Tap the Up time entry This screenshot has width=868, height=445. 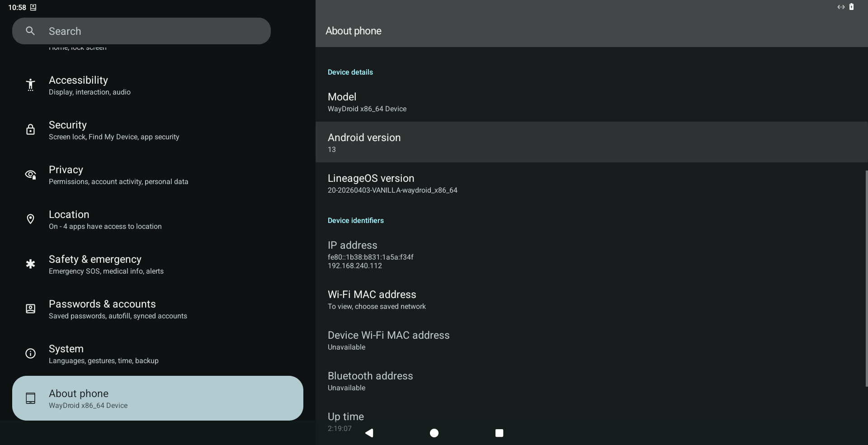point(592,421)
